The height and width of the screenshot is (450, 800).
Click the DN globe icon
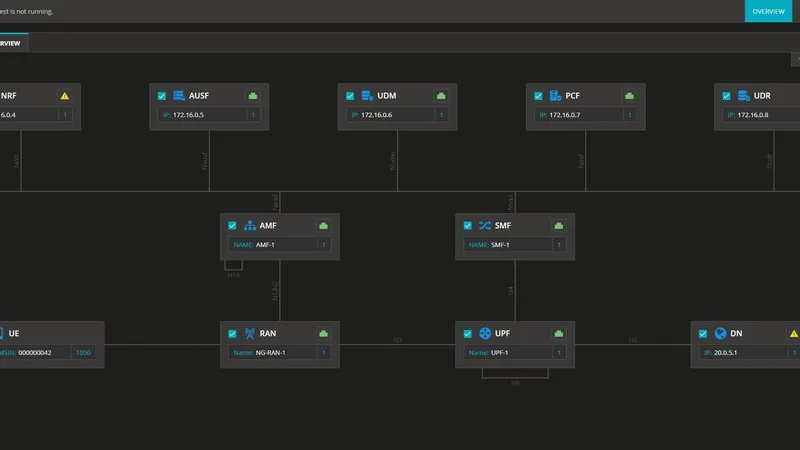point(720,333)
